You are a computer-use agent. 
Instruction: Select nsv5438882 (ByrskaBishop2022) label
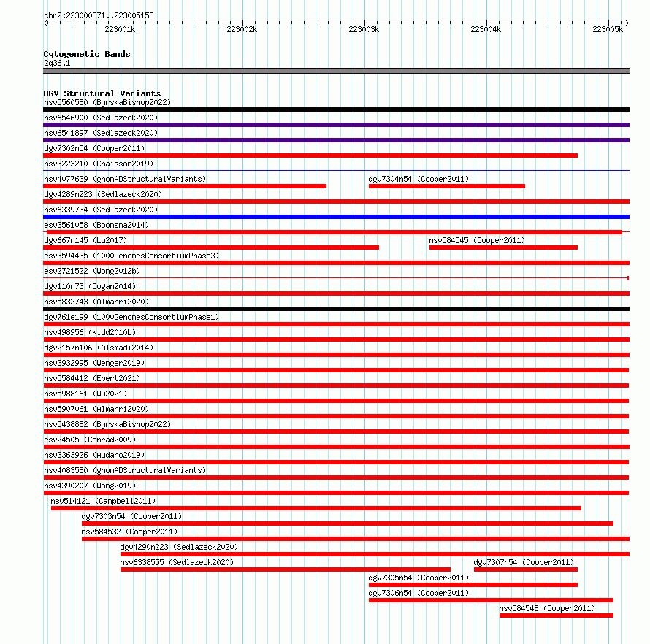pos(107,424)
